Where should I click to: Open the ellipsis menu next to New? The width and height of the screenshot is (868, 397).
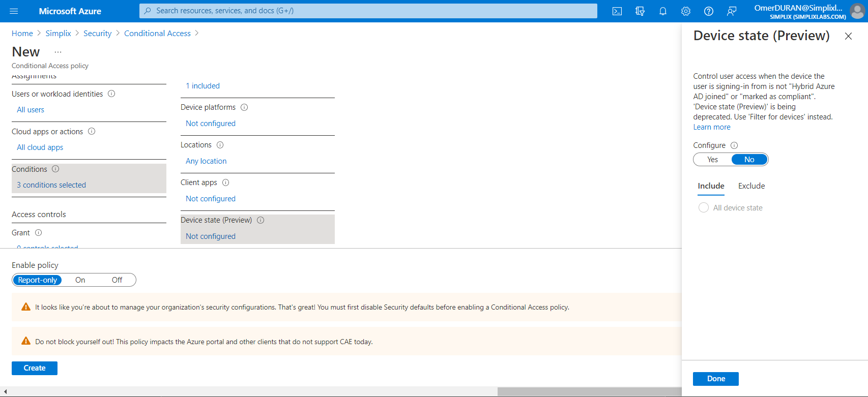[58, 52]
